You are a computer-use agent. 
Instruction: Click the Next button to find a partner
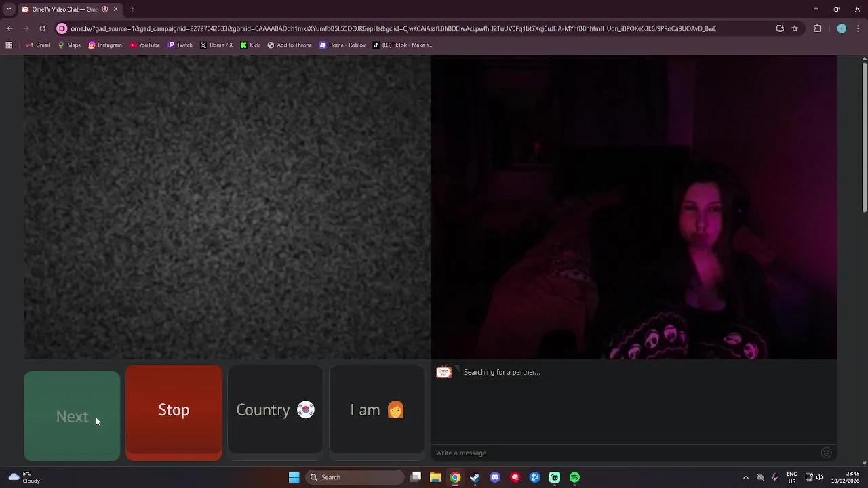[72, 416]
